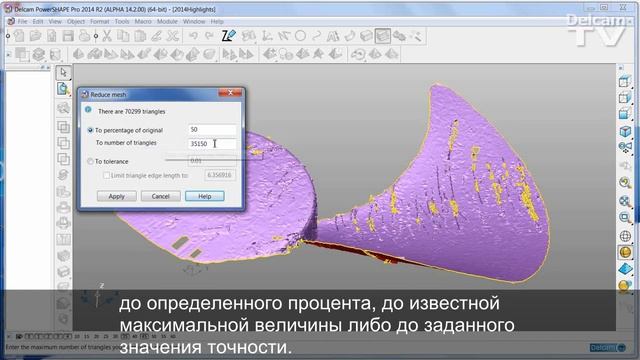Click the zoom-to-box magnifier icon
This screenshot has height=360, width=640.
[625, 218]
